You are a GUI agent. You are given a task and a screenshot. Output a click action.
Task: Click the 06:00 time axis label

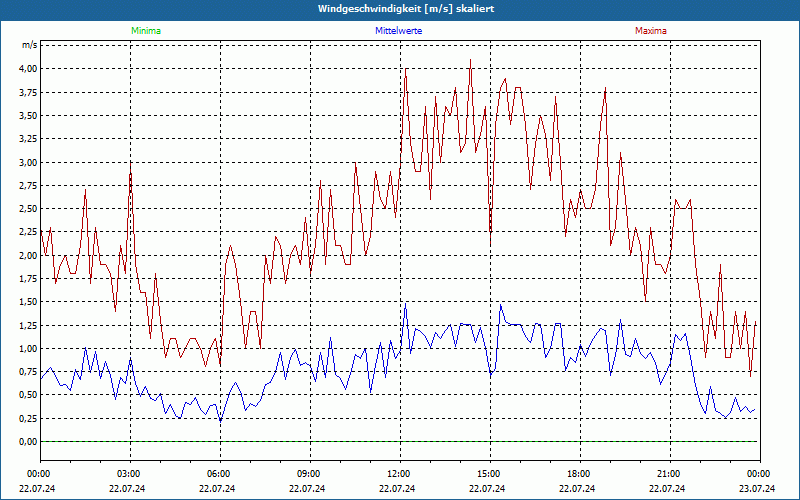click(220, 474)
